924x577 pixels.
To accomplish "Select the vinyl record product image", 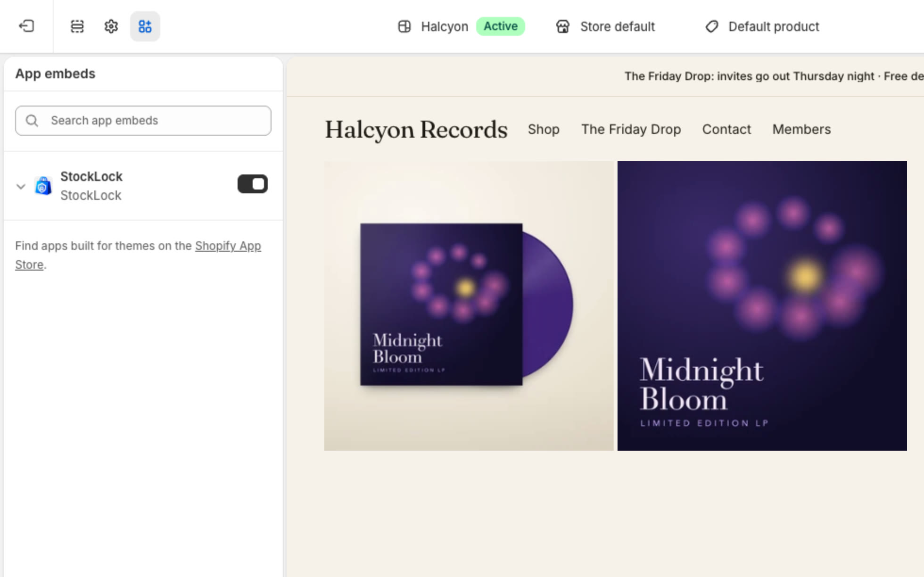I will pyautogui.click(x=469, y=306).
